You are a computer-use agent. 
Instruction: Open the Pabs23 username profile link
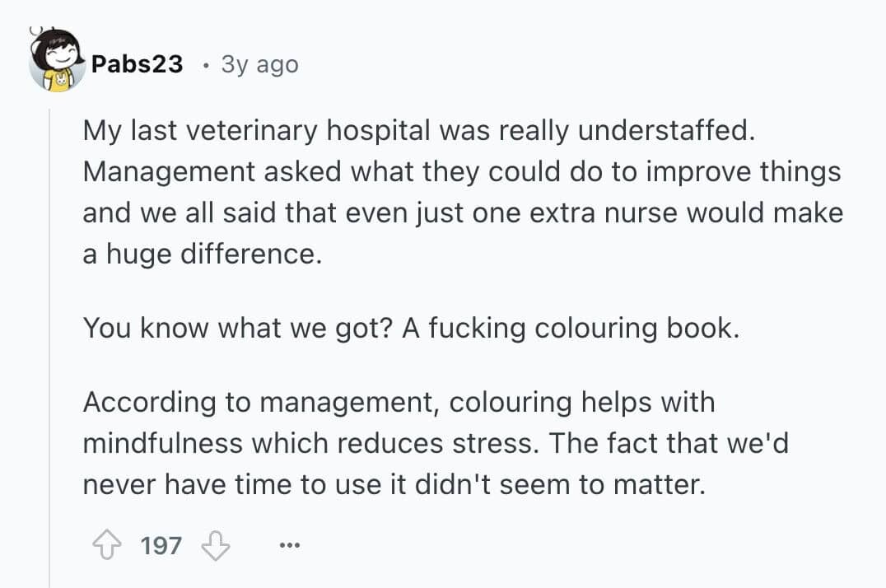click(137, 64)
